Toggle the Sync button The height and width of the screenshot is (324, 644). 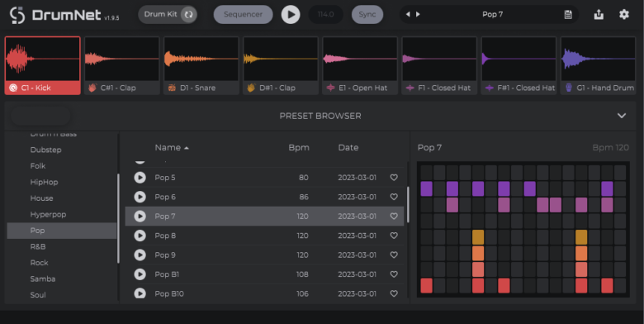pyautogui.click(x=367, y=14)
